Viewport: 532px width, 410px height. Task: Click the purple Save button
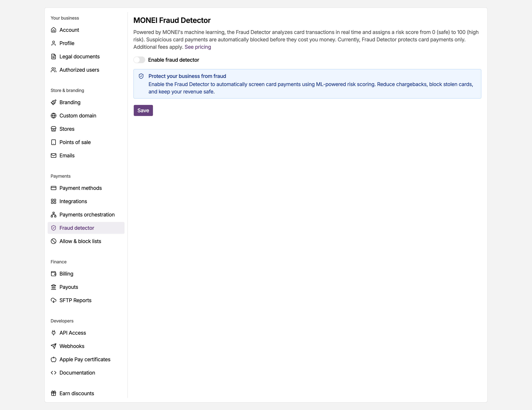[x=143, y=111]
